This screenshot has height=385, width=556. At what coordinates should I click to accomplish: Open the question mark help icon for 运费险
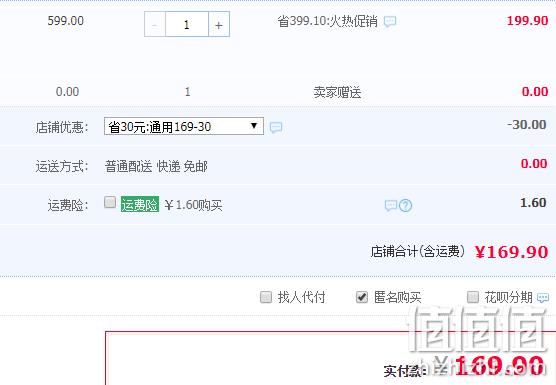pos(405,205)
